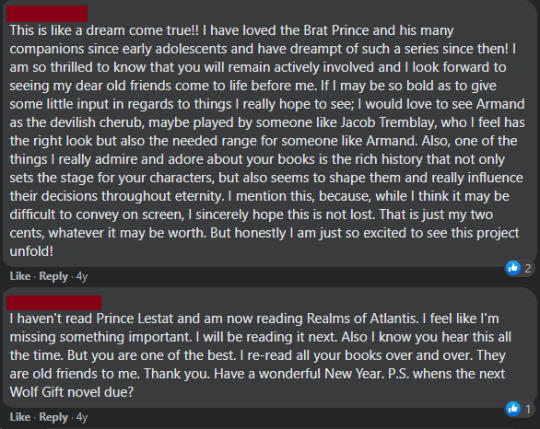The width and height of the screenshot is (540, 429).
Task: Click 'I haven't read Prince Lestat' text
Action: [91, 318]
